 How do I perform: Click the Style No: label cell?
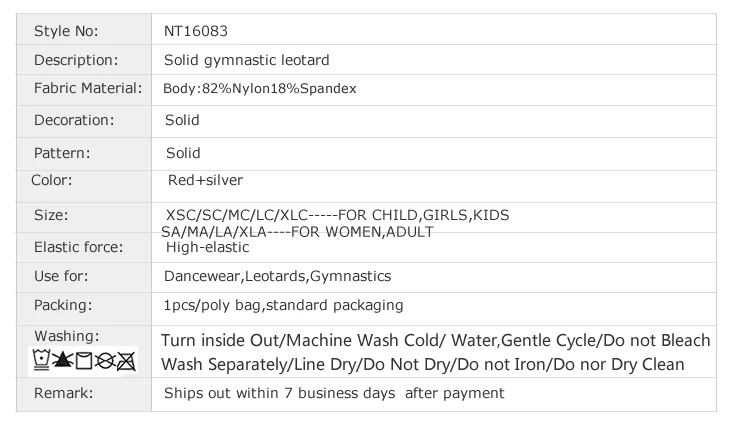(x=84, y=30)
